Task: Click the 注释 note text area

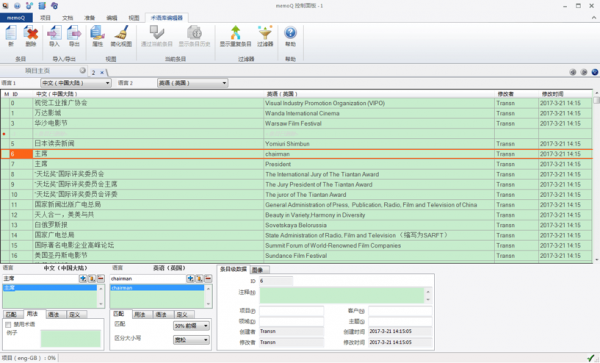Action: click(342, 295)
